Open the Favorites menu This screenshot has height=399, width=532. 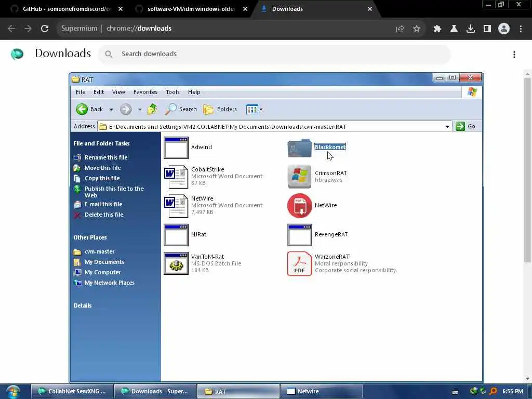point(145,92)
